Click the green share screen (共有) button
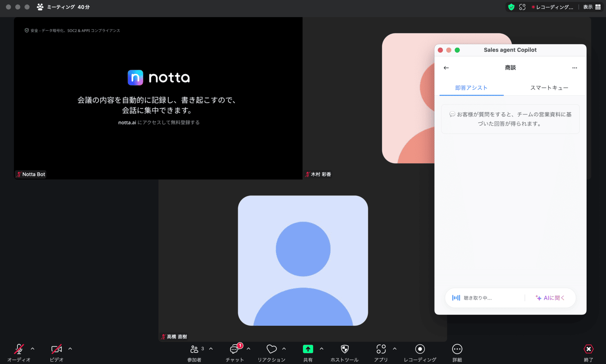606x364 pixels. point(308,349)
